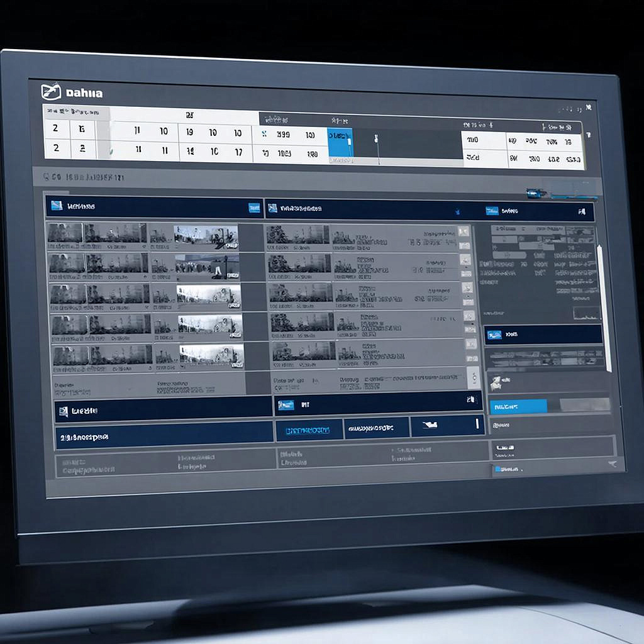Viewport: 644px width, 644px height.
Task: Click the small histogram graph in the right panel
Action: [x=586, y=313]
